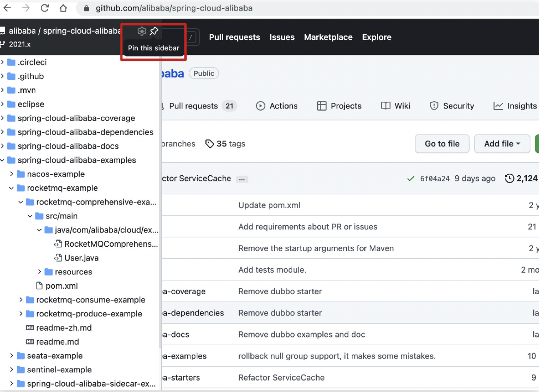Open the 2,124 commits history link
539x392 pixels.
(521, 179)
